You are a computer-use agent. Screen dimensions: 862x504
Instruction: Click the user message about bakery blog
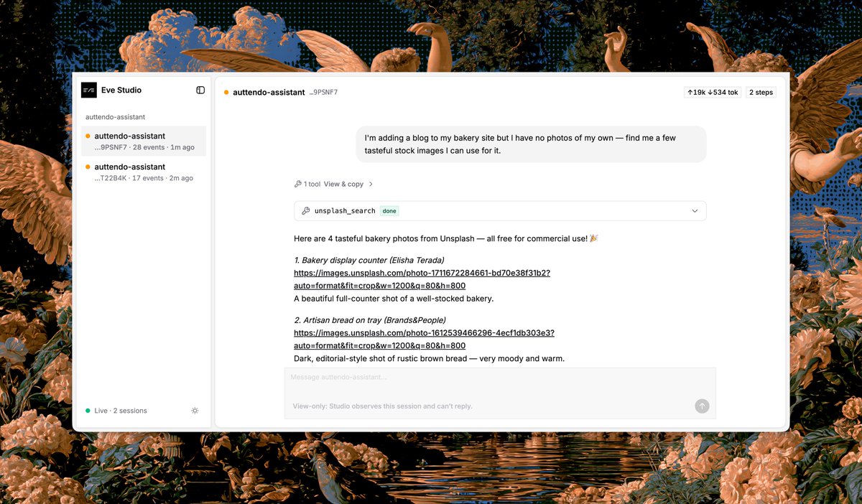click(532, 144)
